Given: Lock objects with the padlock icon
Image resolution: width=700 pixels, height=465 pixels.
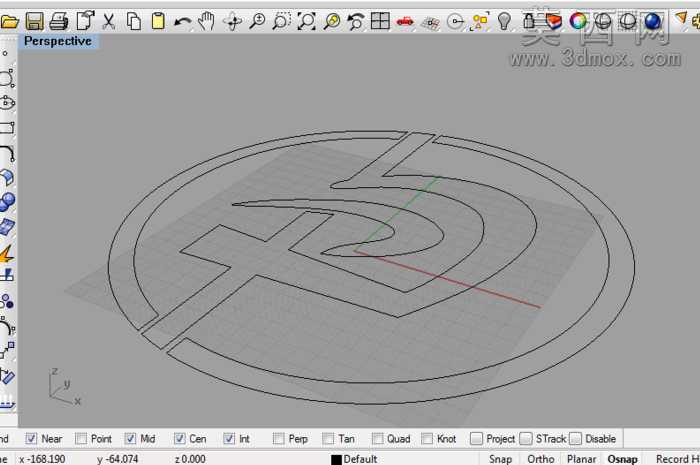Looking at the screenshot, I should (x=529, y=21).
